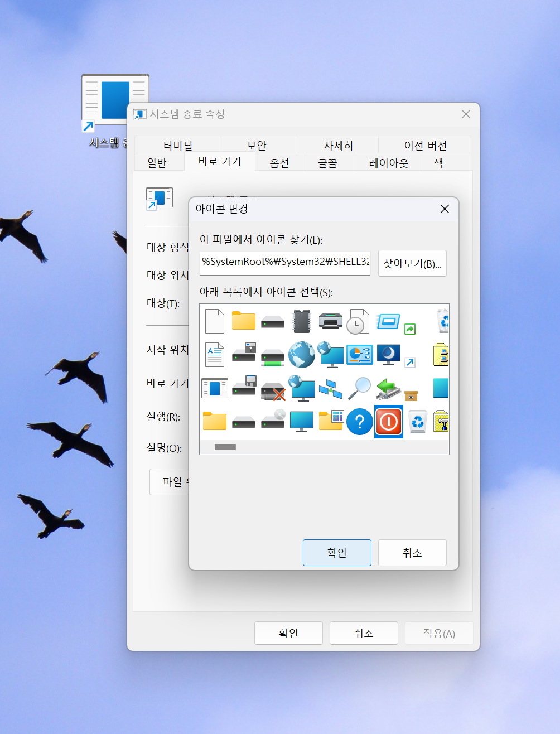Viewport: 560px width, 734px height.
Task: Pick the blue shortcut arrow overlay icon
Action: pos(410,363)
